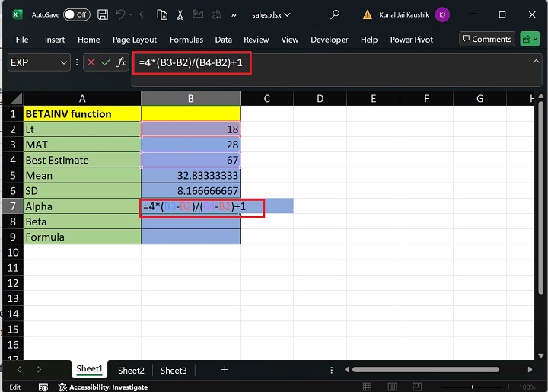Click the Lt value cell showing 18
The image size is (548, 392).
[x=190, y=129]
